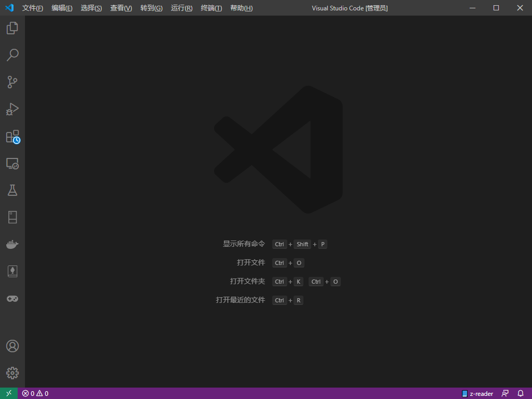Click the R key hint
The height and width of the screenshot is (399, 532).
pos(299,300)
